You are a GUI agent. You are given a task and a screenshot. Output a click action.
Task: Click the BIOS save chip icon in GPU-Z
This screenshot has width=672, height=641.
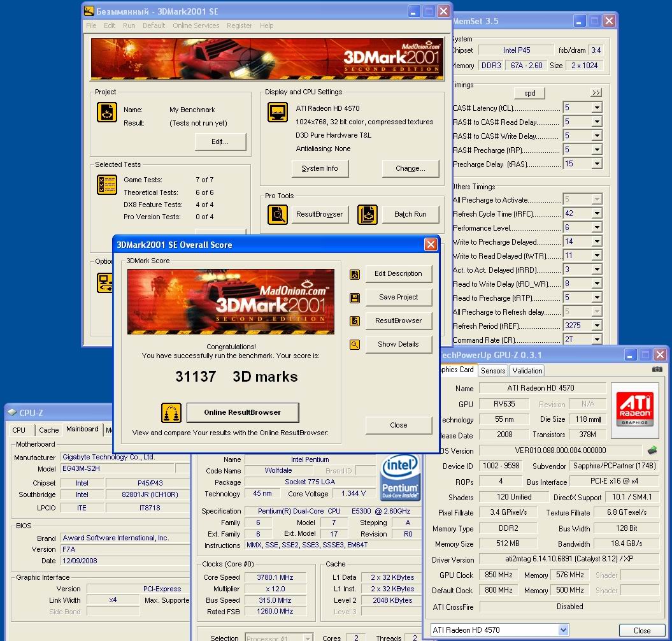click(x=652, y=450)
